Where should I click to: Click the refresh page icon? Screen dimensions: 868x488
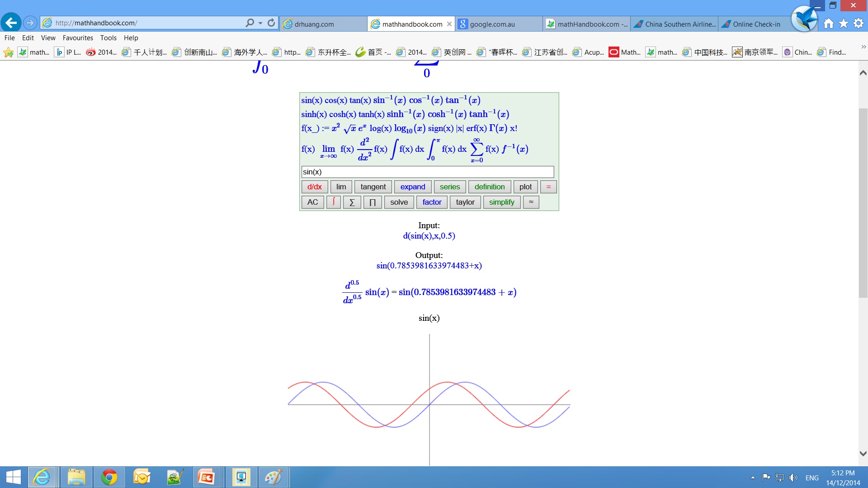tap(271, 23)
